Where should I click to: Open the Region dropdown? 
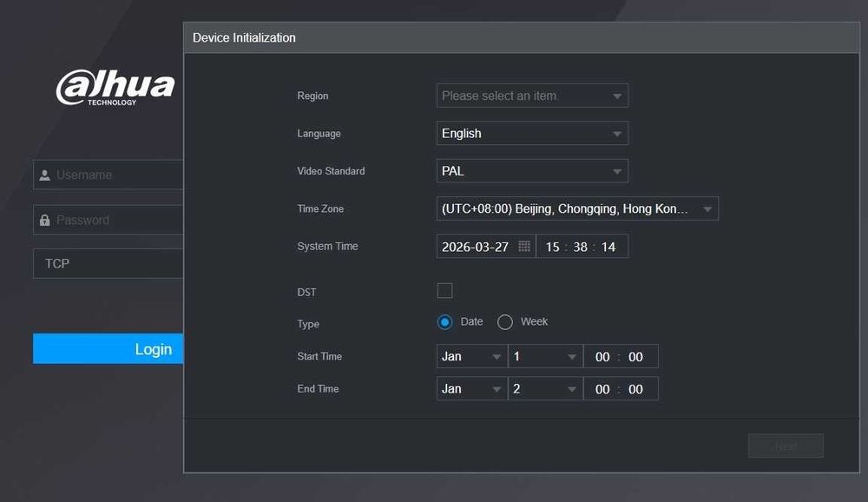click(x=532, y=96)
